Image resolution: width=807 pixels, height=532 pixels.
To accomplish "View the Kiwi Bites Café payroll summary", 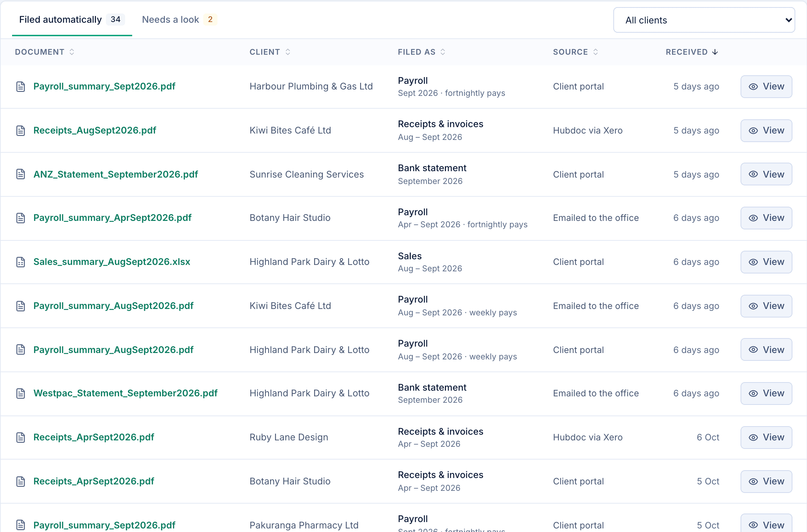I will click(766, 306).
